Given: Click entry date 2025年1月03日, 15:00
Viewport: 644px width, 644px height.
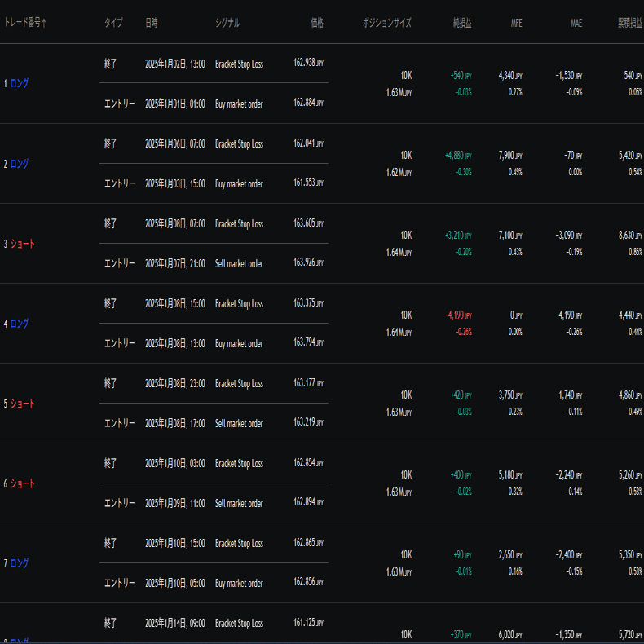Looking at the screenshot, I should coord(175,183).
